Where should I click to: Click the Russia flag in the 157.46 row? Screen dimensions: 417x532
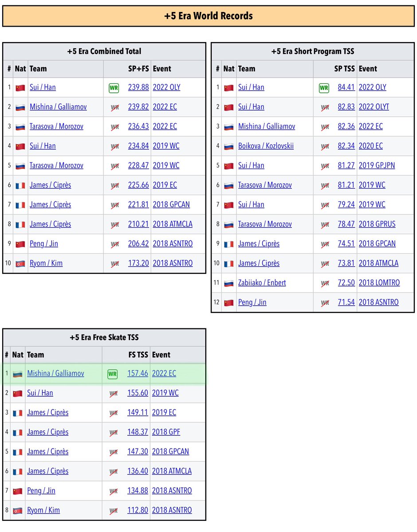coord(18,374)
